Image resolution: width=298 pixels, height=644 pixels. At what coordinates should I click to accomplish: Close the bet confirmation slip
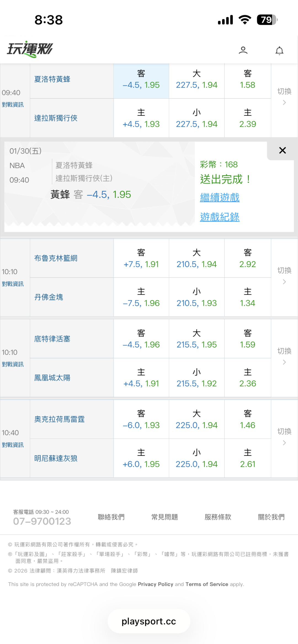282,150
